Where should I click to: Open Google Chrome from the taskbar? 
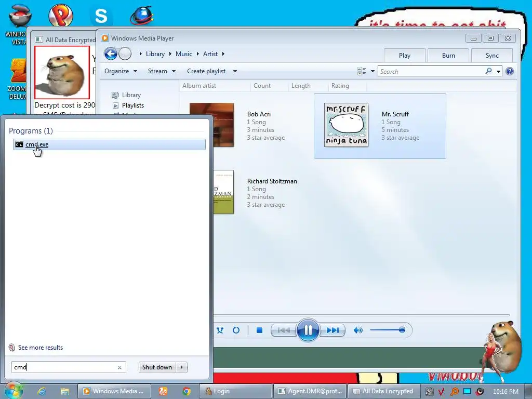(x=187, y=391)
